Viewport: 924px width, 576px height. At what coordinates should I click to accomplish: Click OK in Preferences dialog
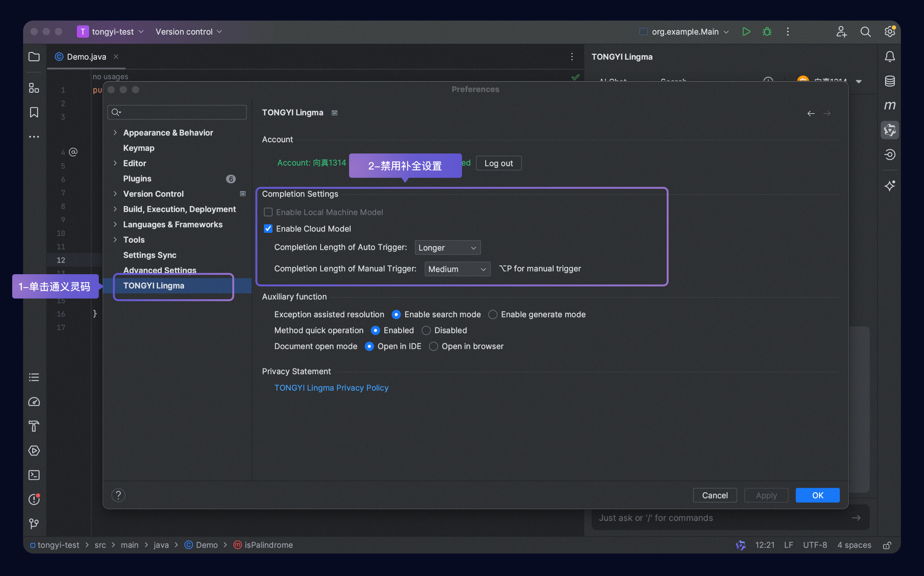tap(817, 495)
